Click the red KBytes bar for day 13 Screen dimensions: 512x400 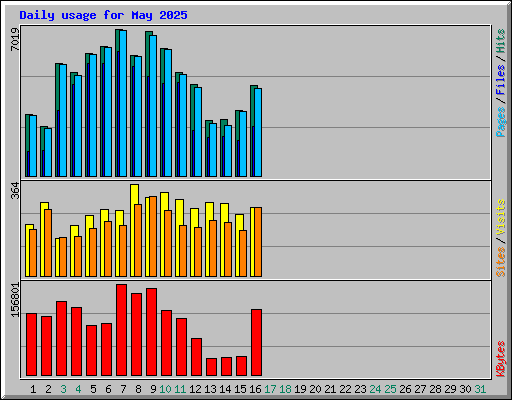point(211,367)
